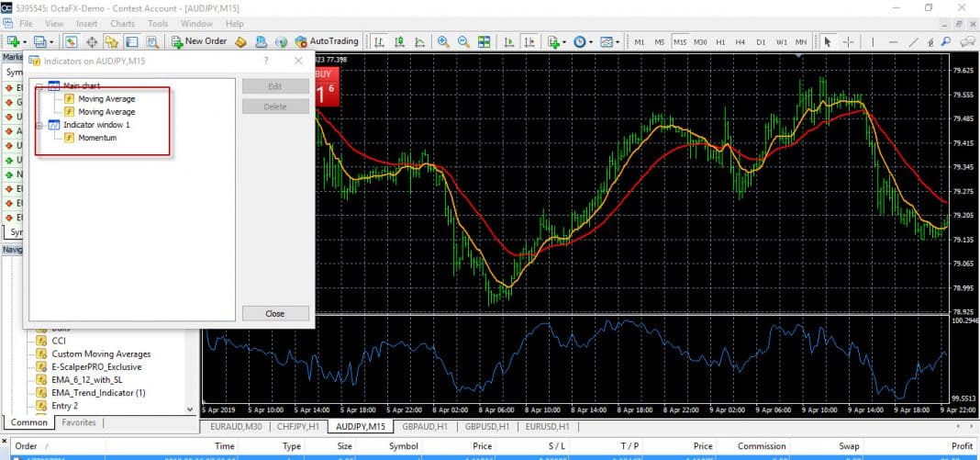The image size is (980, 460).
Task: Switch chart to candlestick view
Action: [399, 41]
